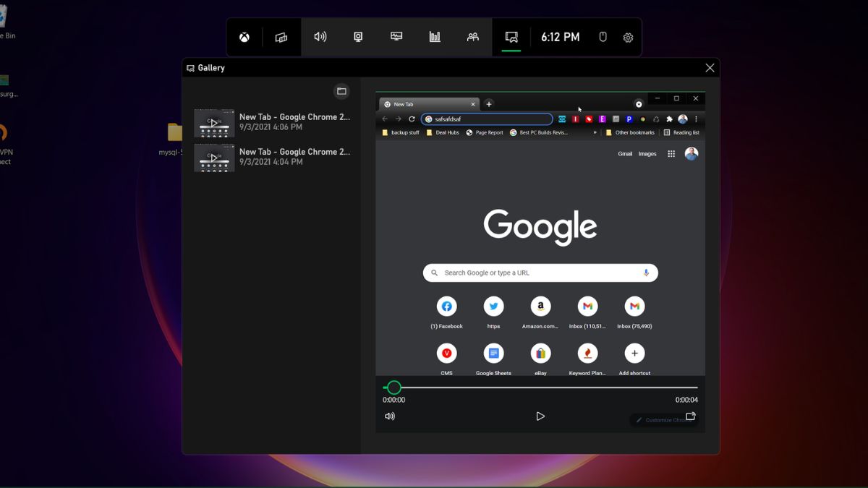
Task: Select the Recycle Bin desktop icon
Action: (6, 23)
